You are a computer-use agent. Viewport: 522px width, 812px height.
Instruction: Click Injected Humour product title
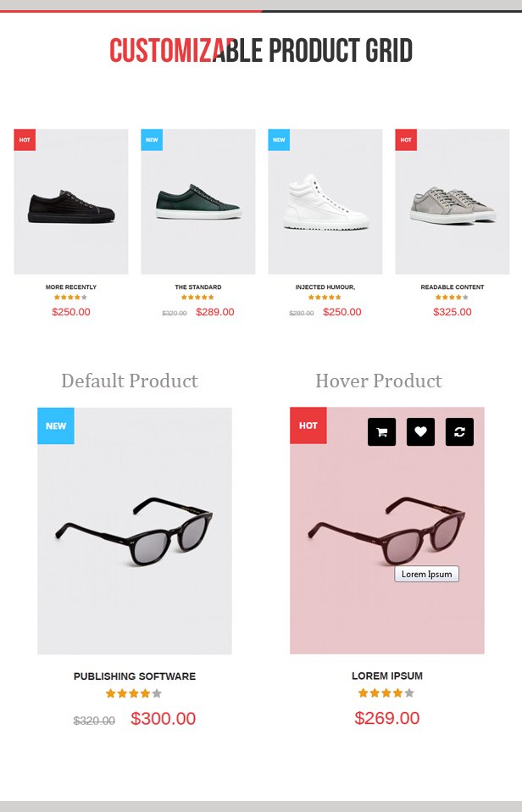tap(325, 286)
